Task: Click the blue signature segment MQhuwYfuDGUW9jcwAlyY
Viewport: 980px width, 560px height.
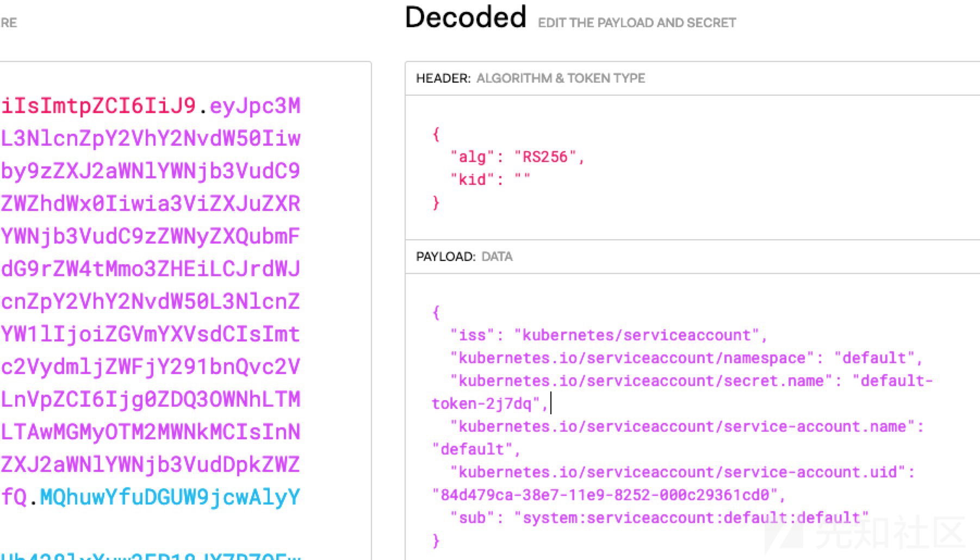Action: tap(170, 497)
